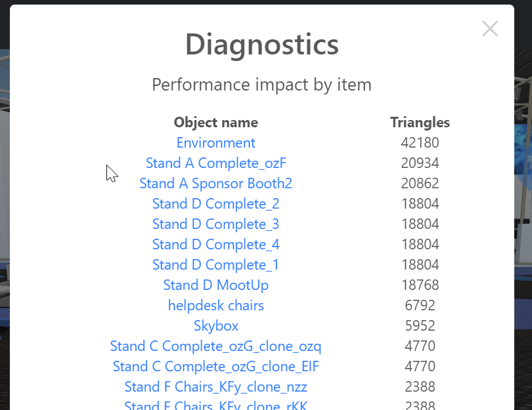
Task: Close the Diagnostics dialog with X
Action: point(490,29)
